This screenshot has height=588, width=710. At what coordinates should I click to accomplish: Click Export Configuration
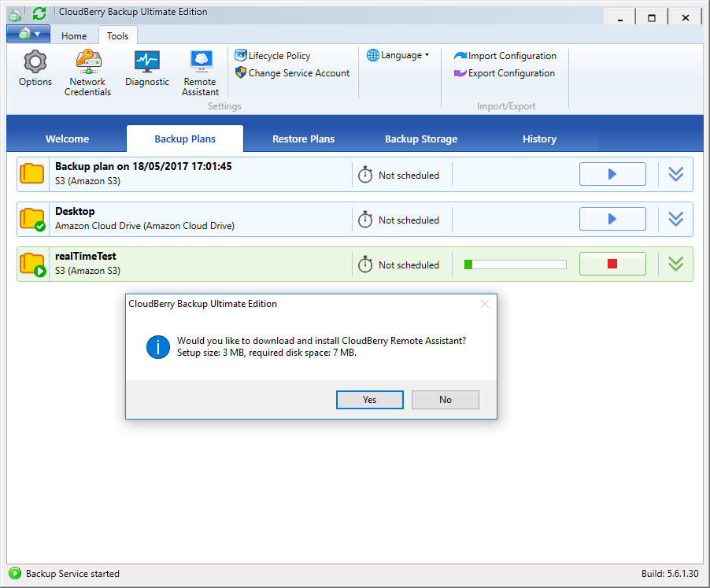click(504, 73)
